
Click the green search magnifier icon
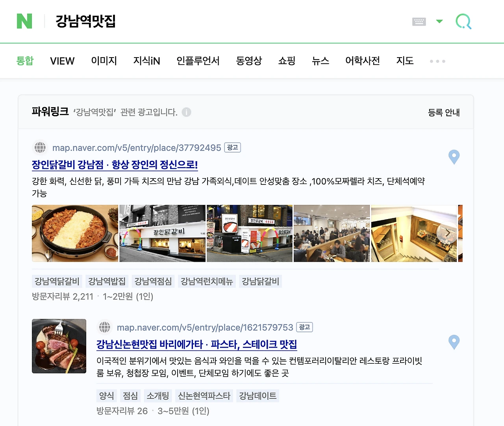[463, 21]
